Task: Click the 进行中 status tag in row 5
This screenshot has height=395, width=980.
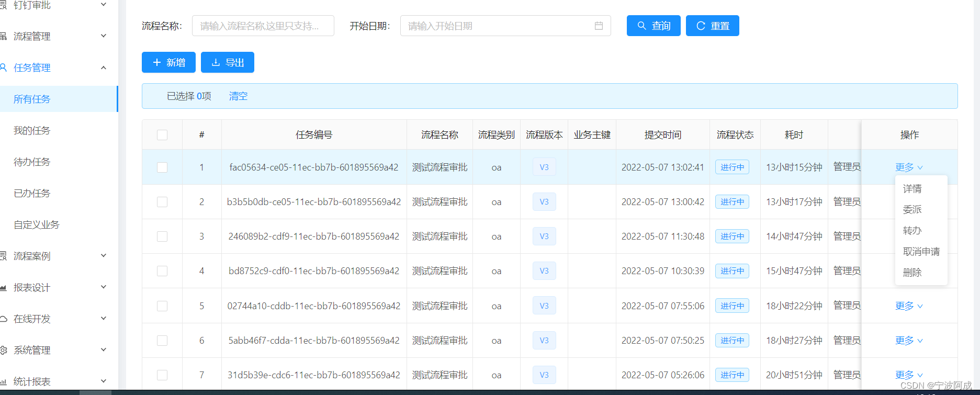Action: (x=732, y=306)
